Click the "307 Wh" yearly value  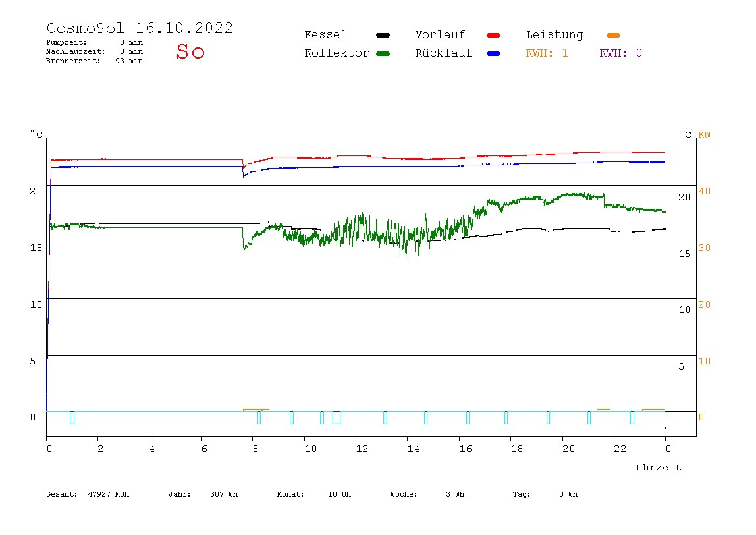[224, 494]
